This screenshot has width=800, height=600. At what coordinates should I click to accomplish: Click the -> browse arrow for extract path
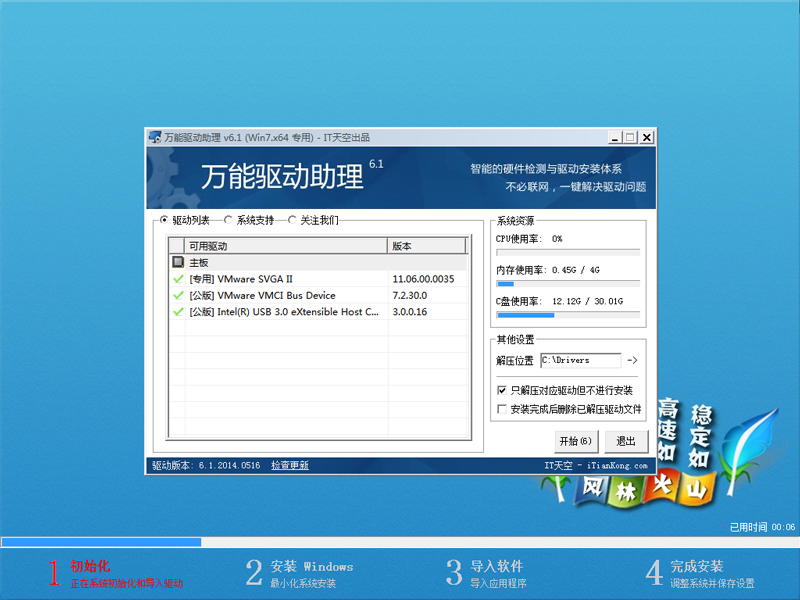point(632,360)
